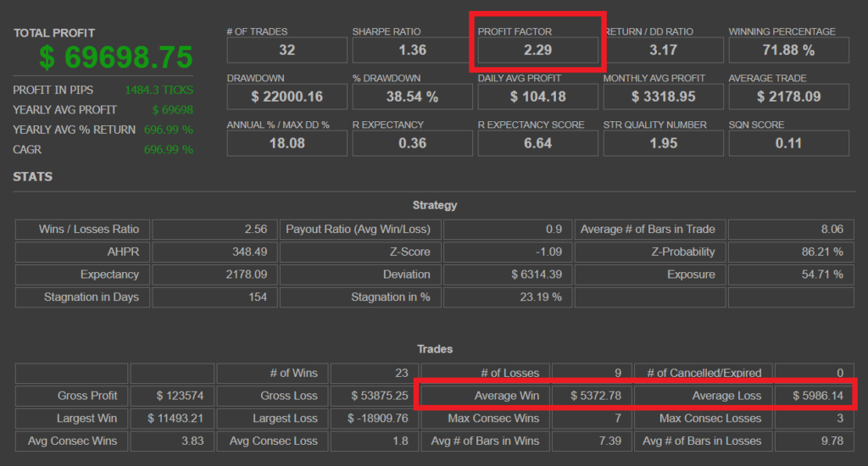Select the Monthly Avg Profit value $3318.95
Screen dimensions: 868x466
point(663,97)
